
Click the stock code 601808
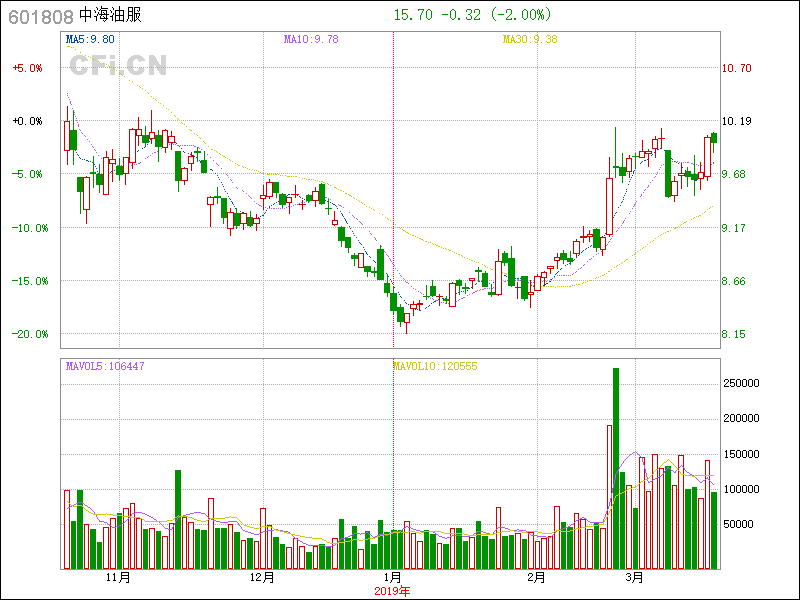pyautogui.click(x=40, y=16)
